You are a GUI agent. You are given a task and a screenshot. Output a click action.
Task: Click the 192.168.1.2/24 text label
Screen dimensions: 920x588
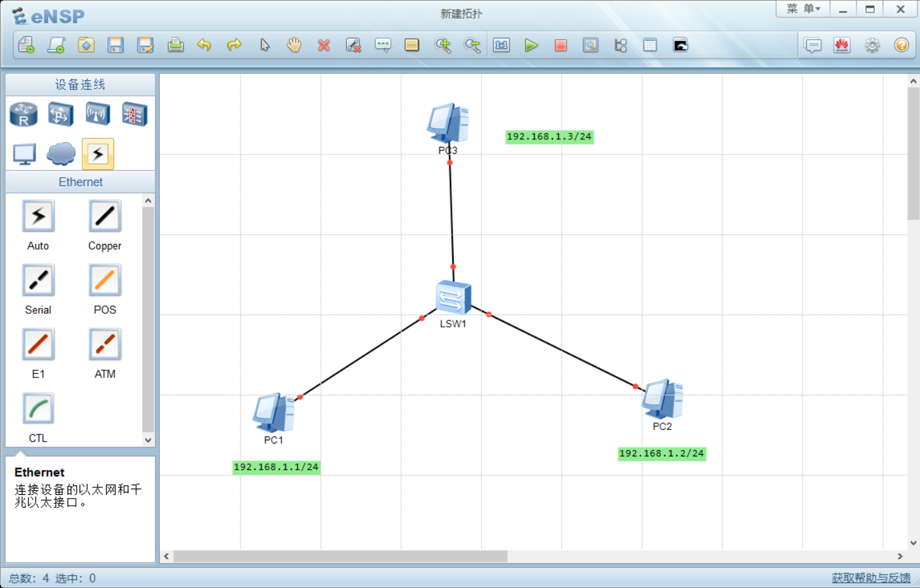(662, 454)
